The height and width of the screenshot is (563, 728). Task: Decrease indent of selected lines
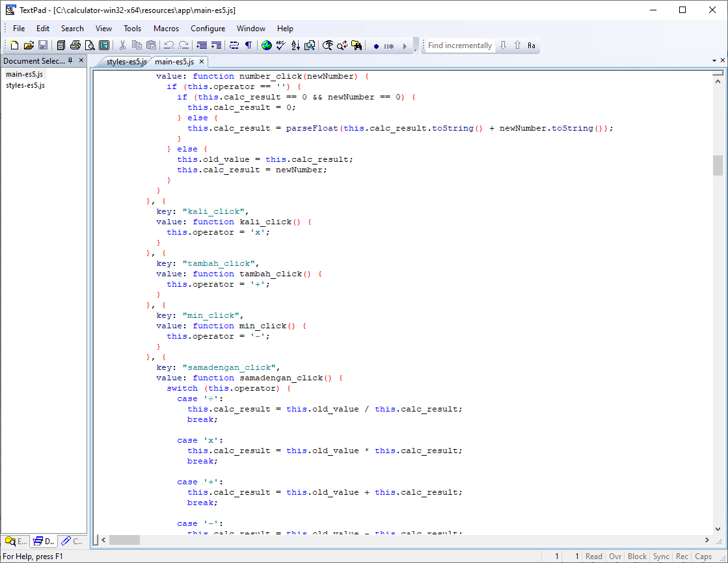(x=202, y=46)
